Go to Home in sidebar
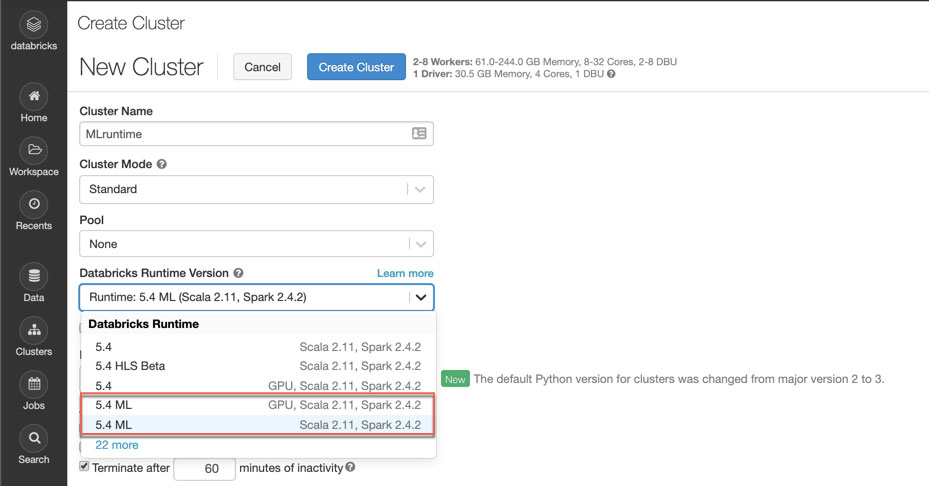The width and height of the screenshot is (929, 486). coord(33,97)
